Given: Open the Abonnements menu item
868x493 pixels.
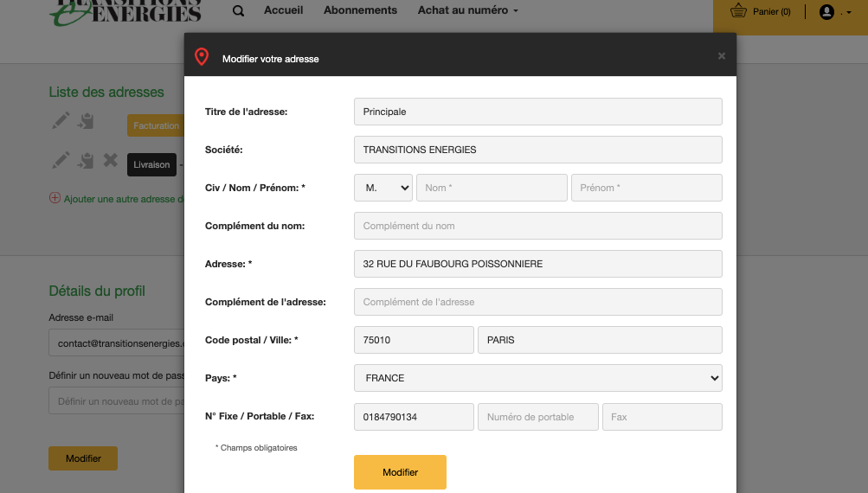Looking at the screenshot, I should (360, 10).
